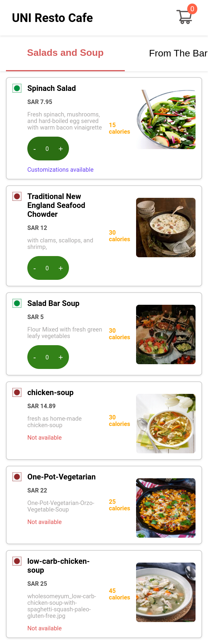Click the Not available label on chicken-soup

pyautogui.click(x=44, y=438)
